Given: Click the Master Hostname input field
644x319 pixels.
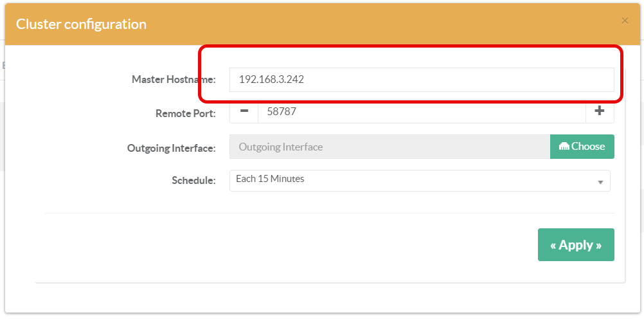Looking at the screenshot, I should coord(421,80).
